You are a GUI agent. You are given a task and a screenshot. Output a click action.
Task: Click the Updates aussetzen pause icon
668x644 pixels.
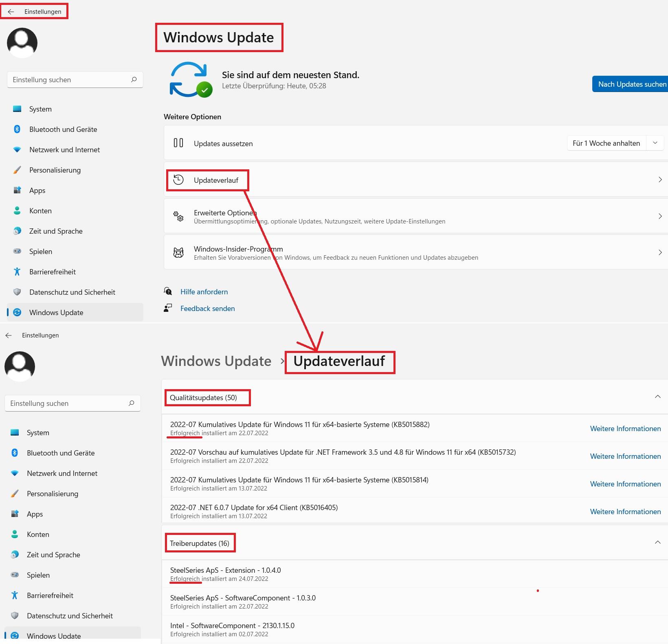178,143
